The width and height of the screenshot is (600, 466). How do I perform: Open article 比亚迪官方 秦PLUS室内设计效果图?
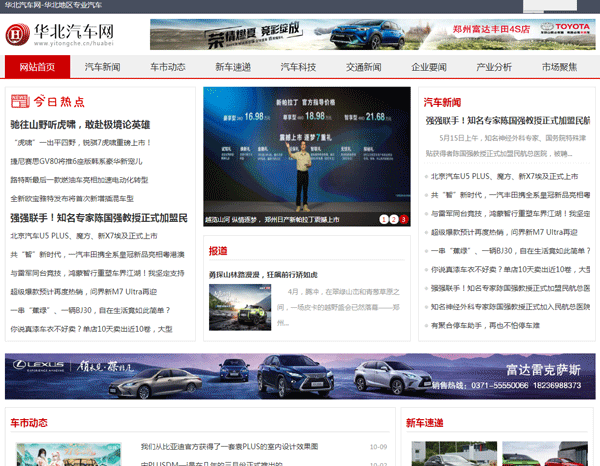click(x=229, y=446)
